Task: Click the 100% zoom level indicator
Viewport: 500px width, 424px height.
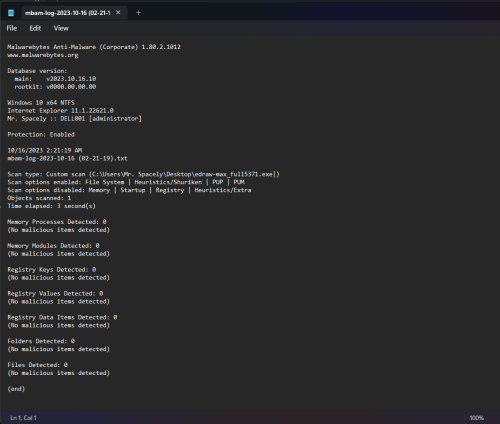Action: (x=477, y=418)
